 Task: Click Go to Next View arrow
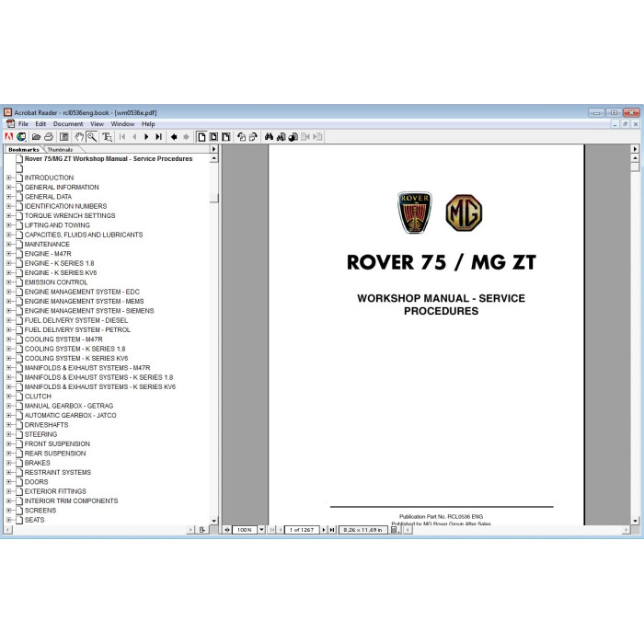[186, 137]
